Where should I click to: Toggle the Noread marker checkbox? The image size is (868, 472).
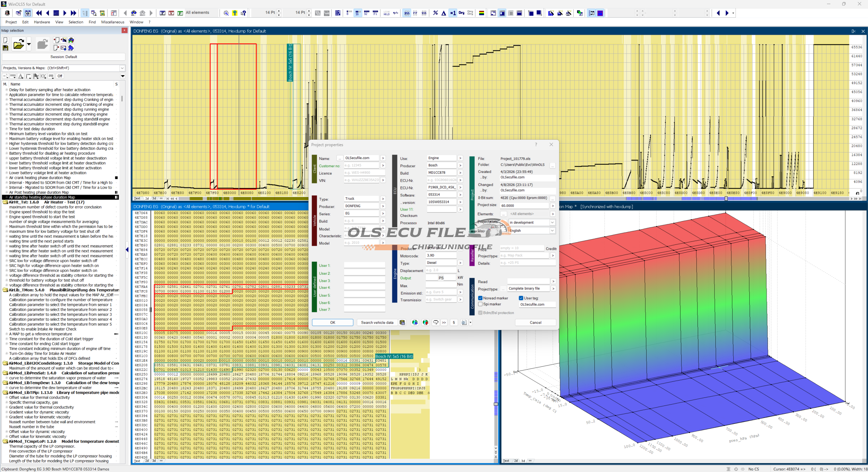coord(480,298)
